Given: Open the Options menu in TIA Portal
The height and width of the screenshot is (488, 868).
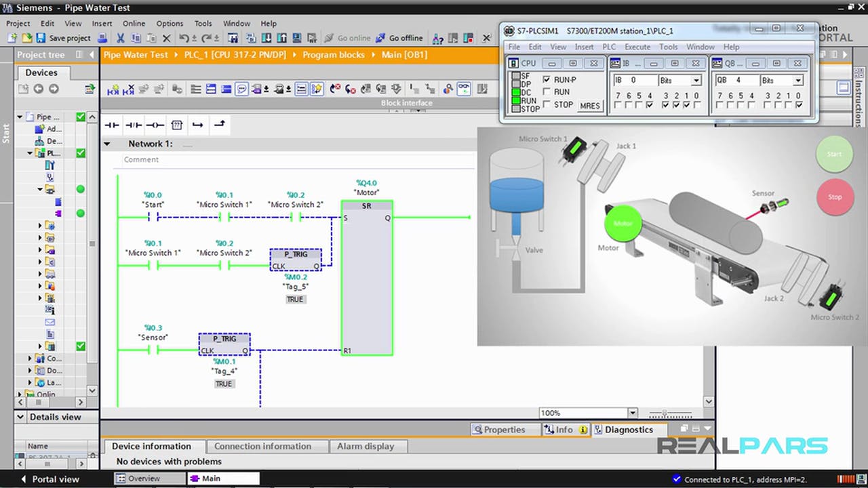Looking at the screenshot, I should tap(170, 23).
